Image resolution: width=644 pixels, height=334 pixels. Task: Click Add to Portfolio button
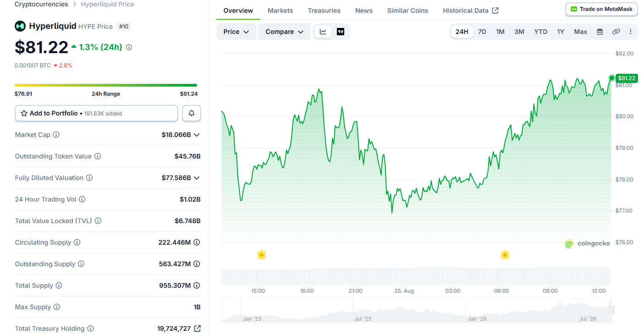point(96,113)
